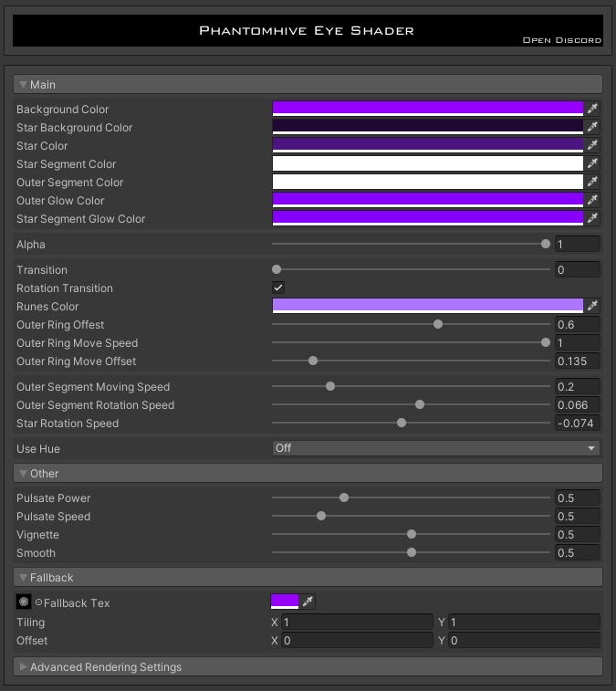
Task: Click the Outer Ring Move Offset slider handle
Action: pyautogui.click(x=313, y=361)
